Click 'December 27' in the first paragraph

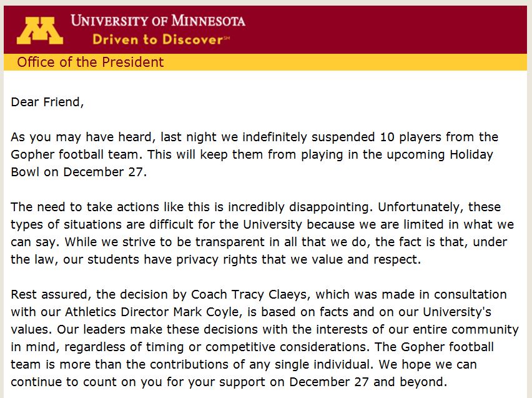[x=103, y=172]
